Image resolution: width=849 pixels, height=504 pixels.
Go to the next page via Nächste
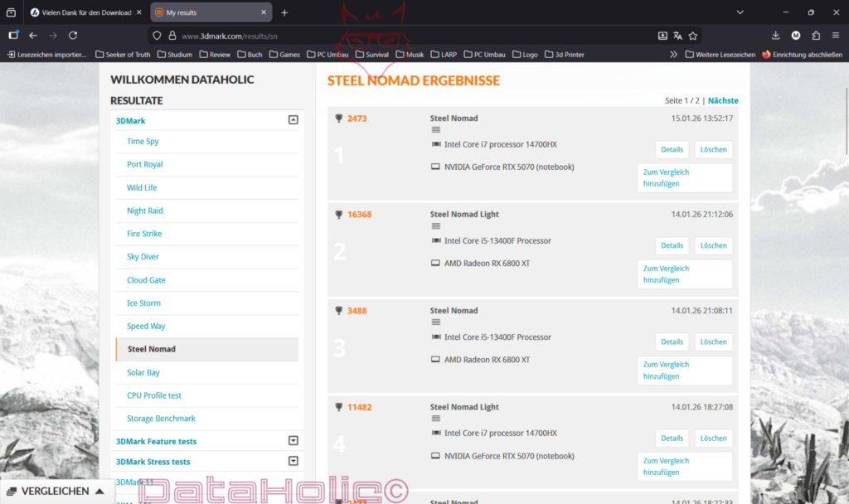tap(723, 100)
